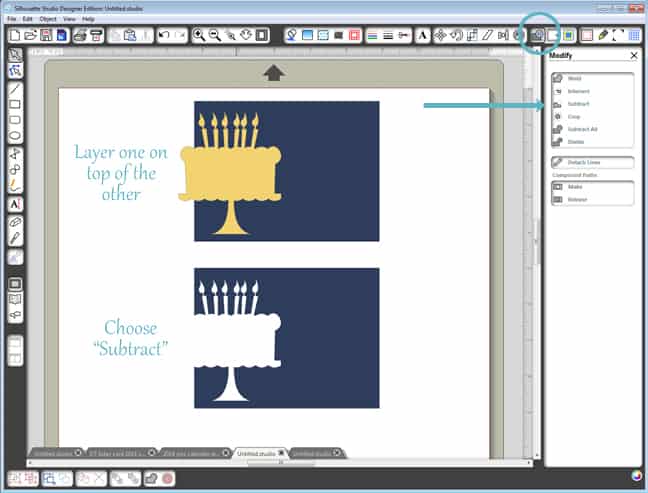This screenshot has width=648, height=493.
Task: Open Line Style window icon
Action: pos(388,36)
